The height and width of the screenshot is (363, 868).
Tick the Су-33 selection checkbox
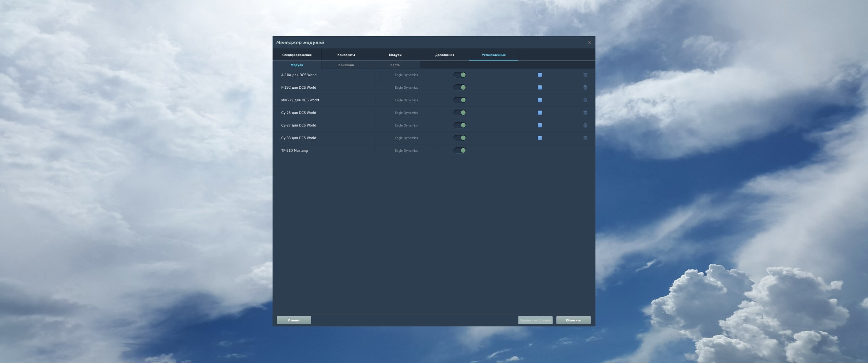point(540,138)
